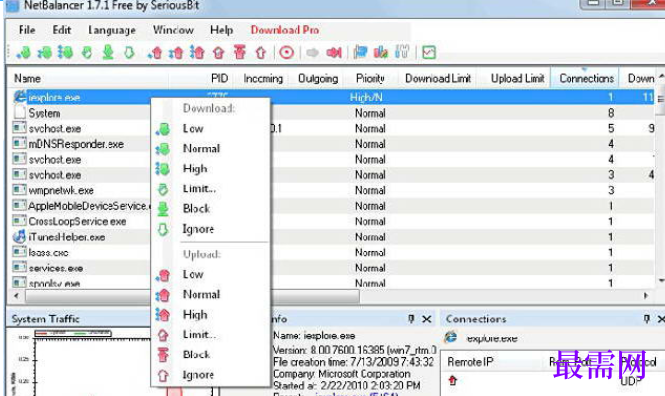Viewport: 665px width, 396px height.
Task: Click the Download Pro link
Action: (285, 30)
